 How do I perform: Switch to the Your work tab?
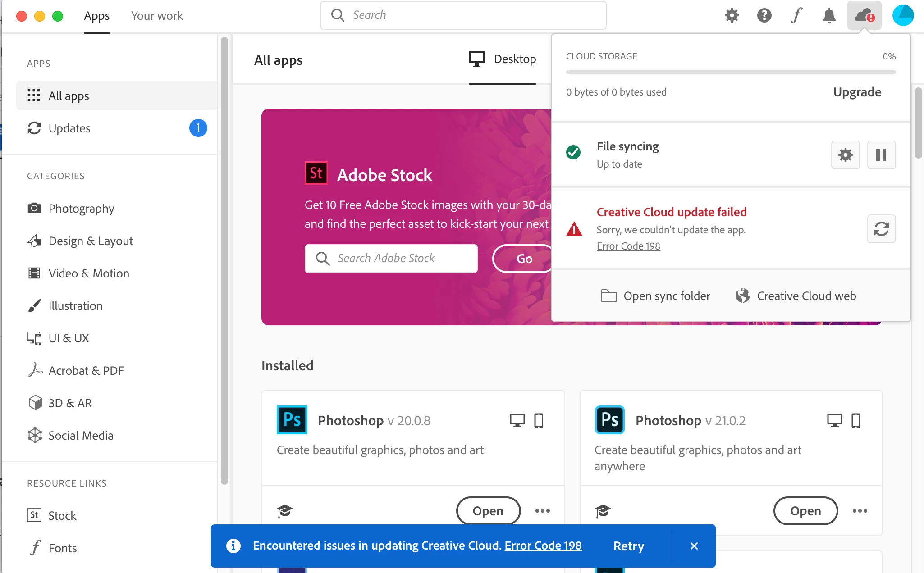click(157, 16)
